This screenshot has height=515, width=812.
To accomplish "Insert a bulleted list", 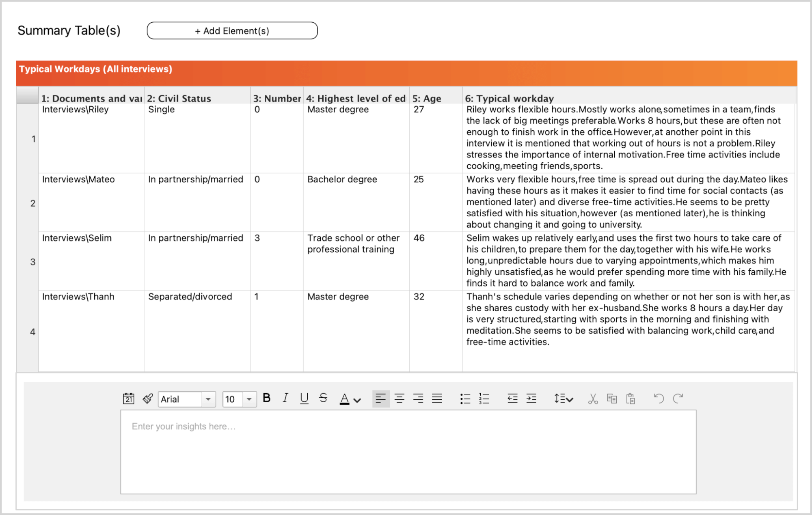I will [x=465, y=399].
